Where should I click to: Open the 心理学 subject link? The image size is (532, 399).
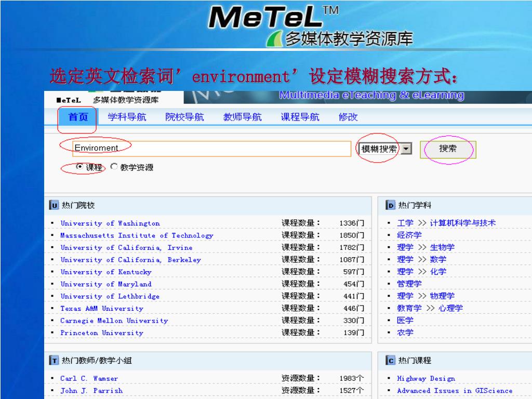(x=450, y=309)
